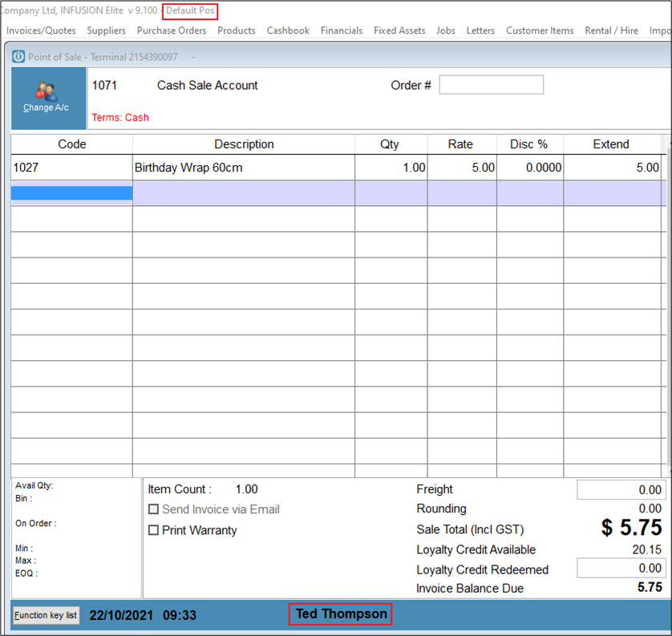Open the Products menu

pos(237,30)
